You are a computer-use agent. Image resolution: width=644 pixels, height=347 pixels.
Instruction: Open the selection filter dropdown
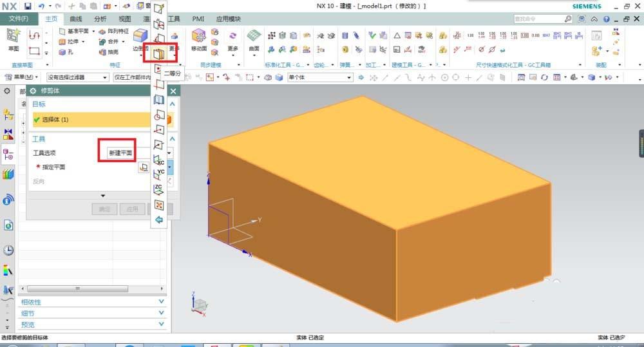point(77,77)
